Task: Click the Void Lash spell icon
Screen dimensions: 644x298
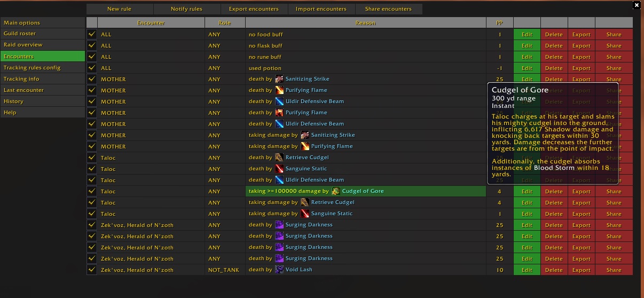Action: point(279,270)
